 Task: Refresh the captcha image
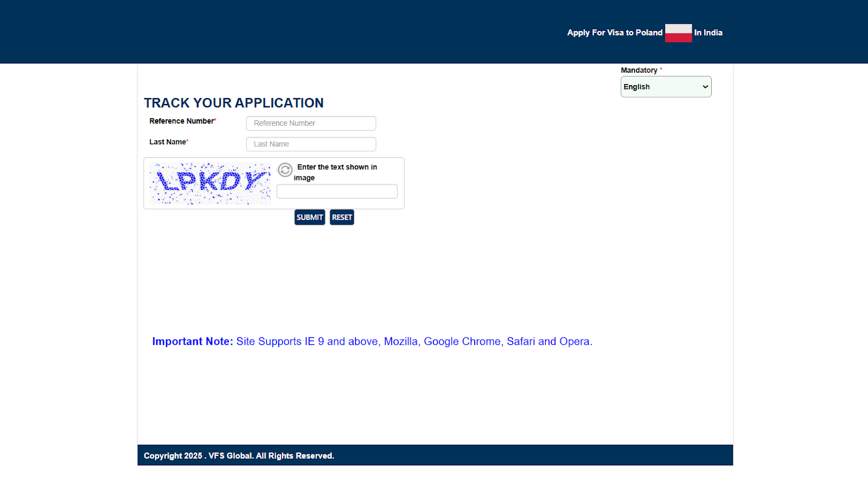coord(285,170)
